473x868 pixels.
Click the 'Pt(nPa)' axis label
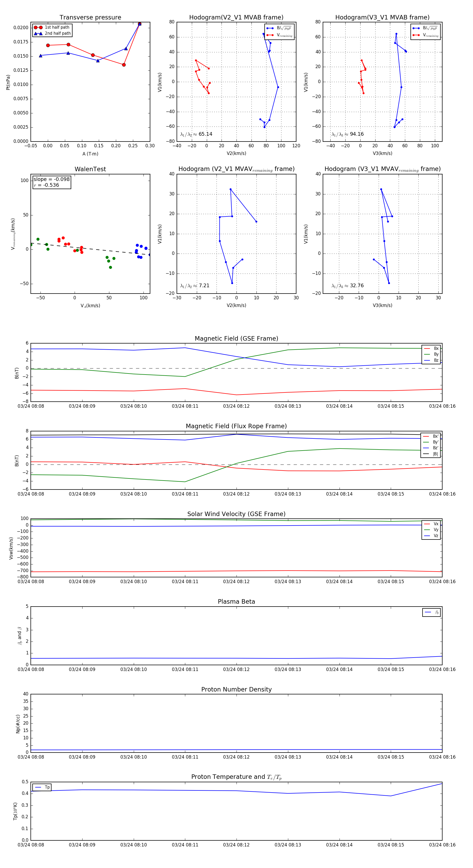coord(8,82)
